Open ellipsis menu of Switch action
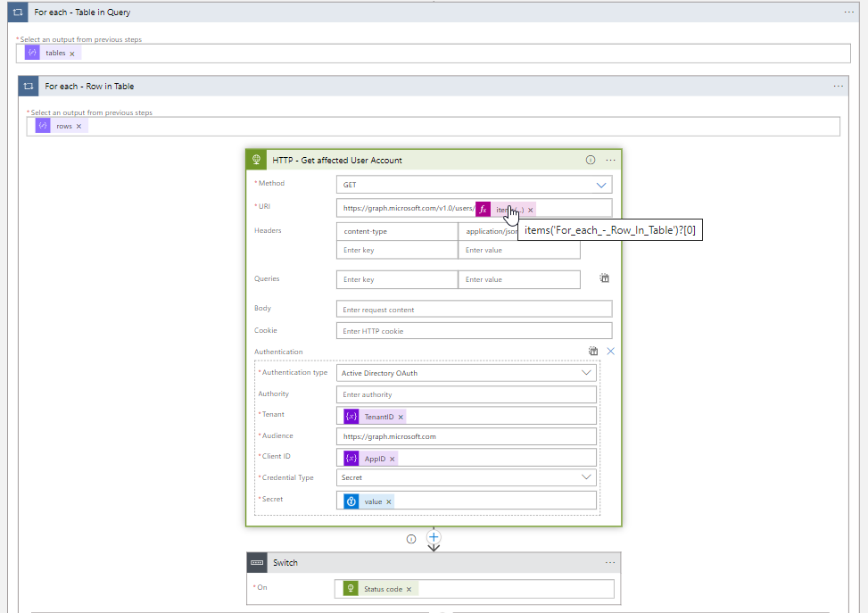The height and width of the screenshot is (613, 868). click(x=609, y=563)
